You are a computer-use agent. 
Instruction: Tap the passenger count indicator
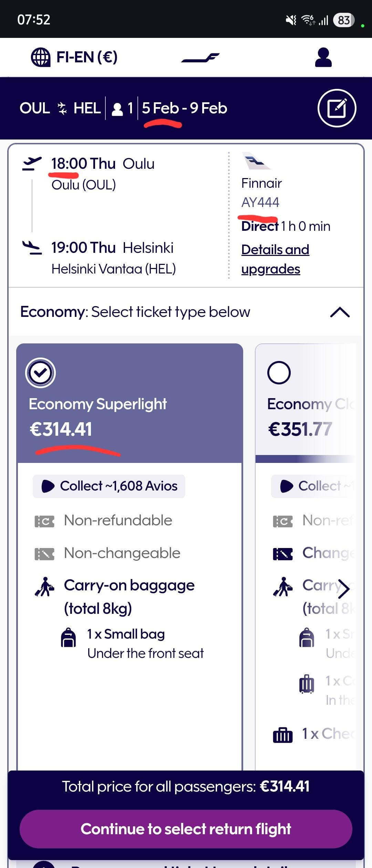[122, 108]
